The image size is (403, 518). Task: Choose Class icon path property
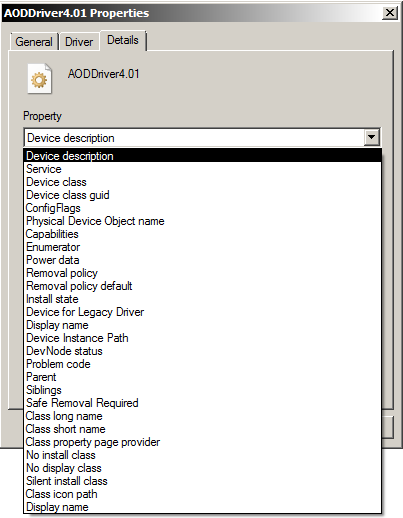[x=203, y=494]
